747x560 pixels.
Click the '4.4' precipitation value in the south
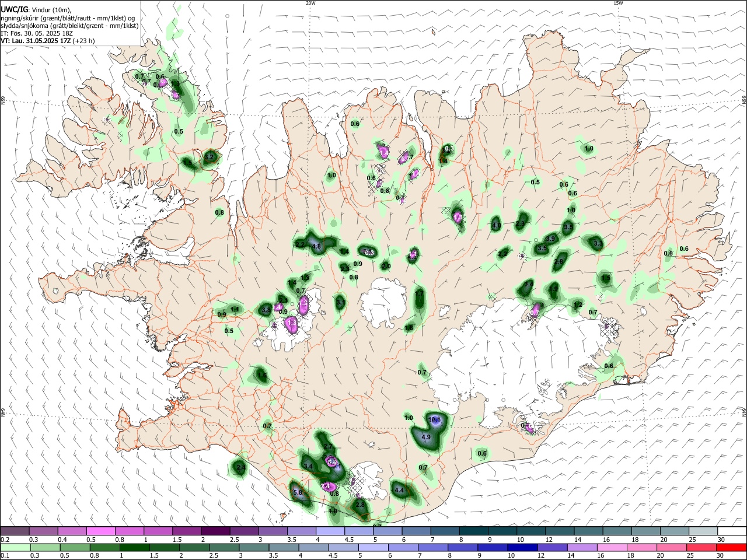click(399, 491)
